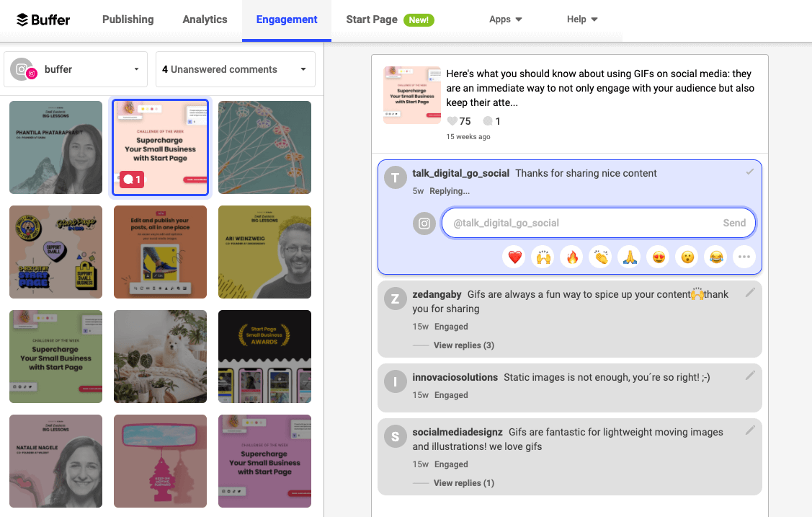812x517 pixels.
Task: Open the Unanswered comments filter
Action: (x=236, y=69)
